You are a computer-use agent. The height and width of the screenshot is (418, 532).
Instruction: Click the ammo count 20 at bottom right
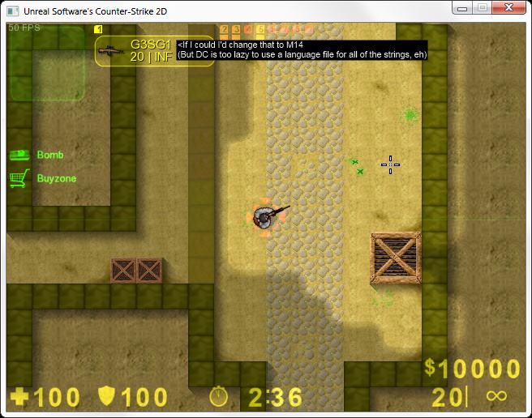coord(447,397)
